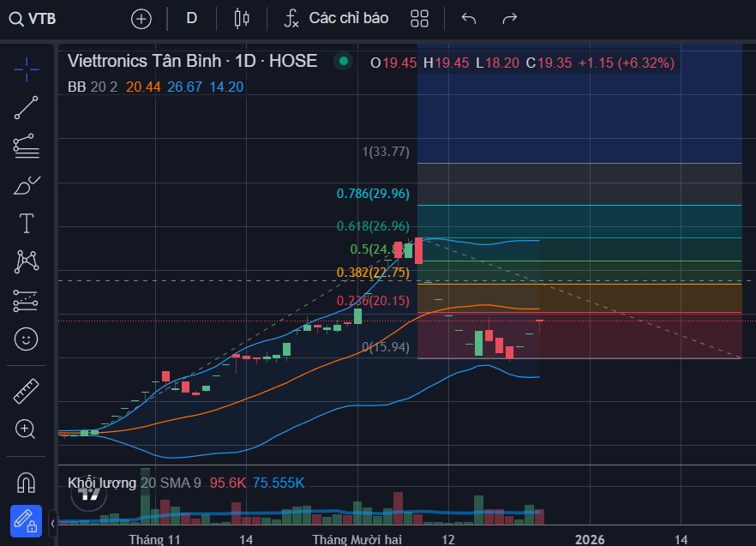Click the 0.786(29.96) Fibonacci level label
The width and height of the screenshot is (756, 546).
[373, 194]
